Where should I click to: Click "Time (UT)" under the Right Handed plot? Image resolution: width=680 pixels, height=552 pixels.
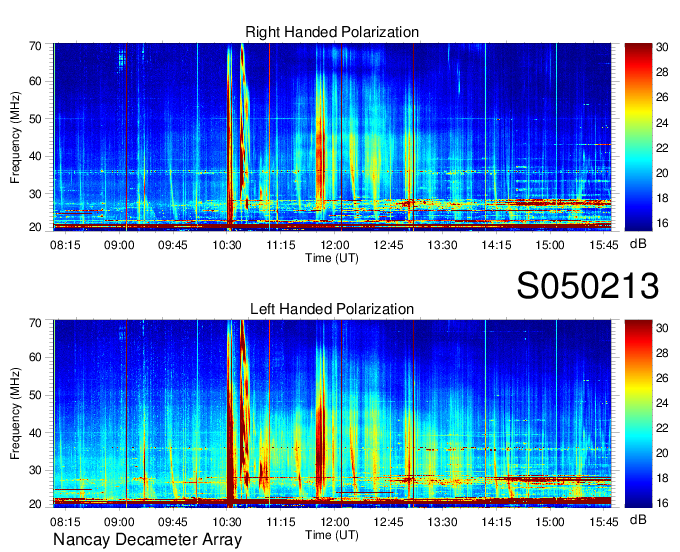tap(332, 258)
